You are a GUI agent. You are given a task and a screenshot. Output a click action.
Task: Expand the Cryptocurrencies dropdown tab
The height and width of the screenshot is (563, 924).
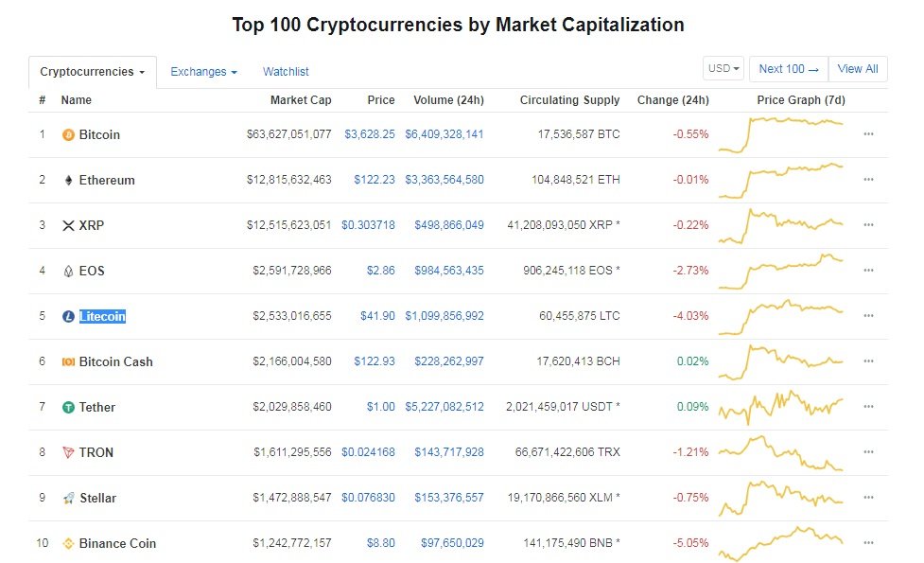click(93, 72)
